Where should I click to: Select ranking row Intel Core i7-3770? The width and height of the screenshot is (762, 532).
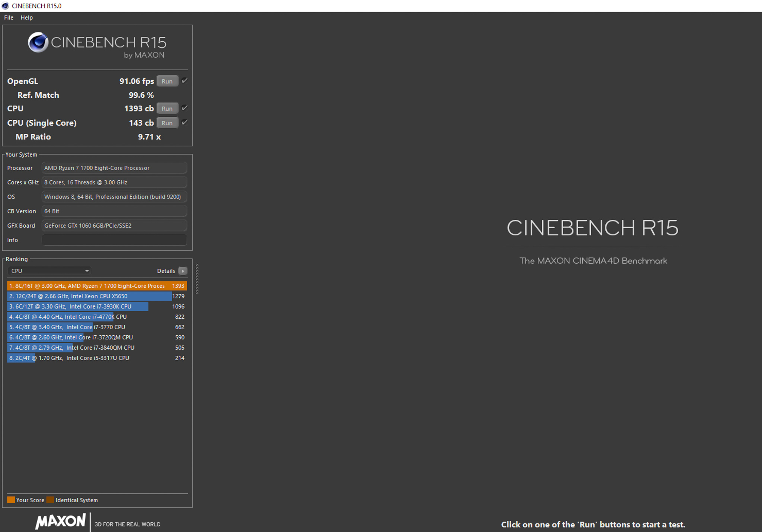click(x=97, y=327)
